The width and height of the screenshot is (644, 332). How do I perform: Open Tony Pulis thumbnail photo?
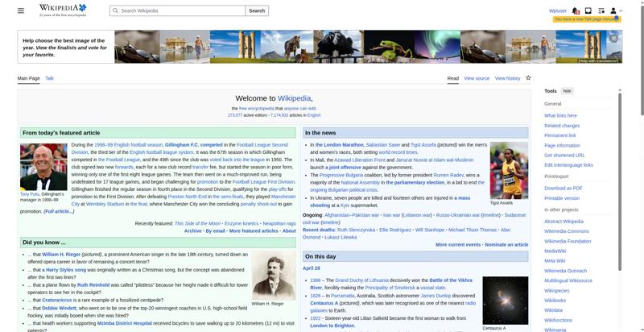[x=43, y=167]
